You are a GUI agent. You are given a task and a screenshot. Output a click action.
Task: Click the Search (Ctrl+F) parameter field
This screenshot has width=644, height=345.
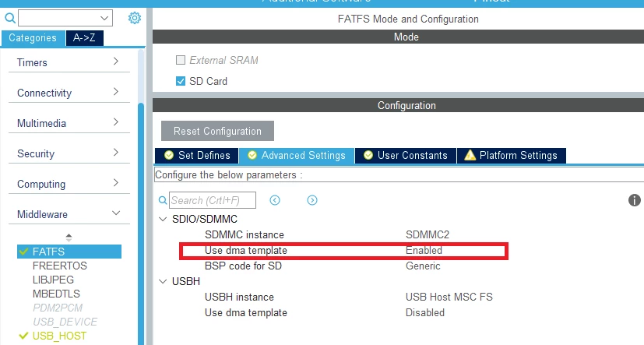(x=213, y=200)
